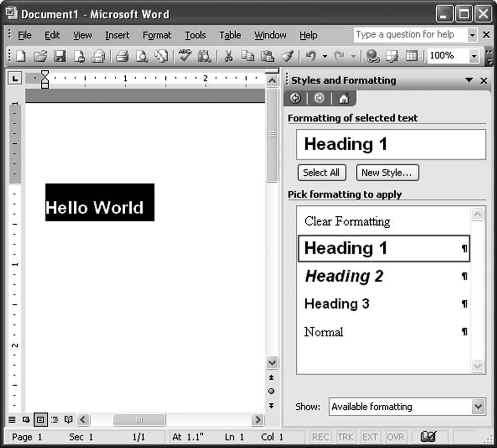This screenshot has width=497, height=448.
Task: Open the Table menu
Action: coord(230,35)
